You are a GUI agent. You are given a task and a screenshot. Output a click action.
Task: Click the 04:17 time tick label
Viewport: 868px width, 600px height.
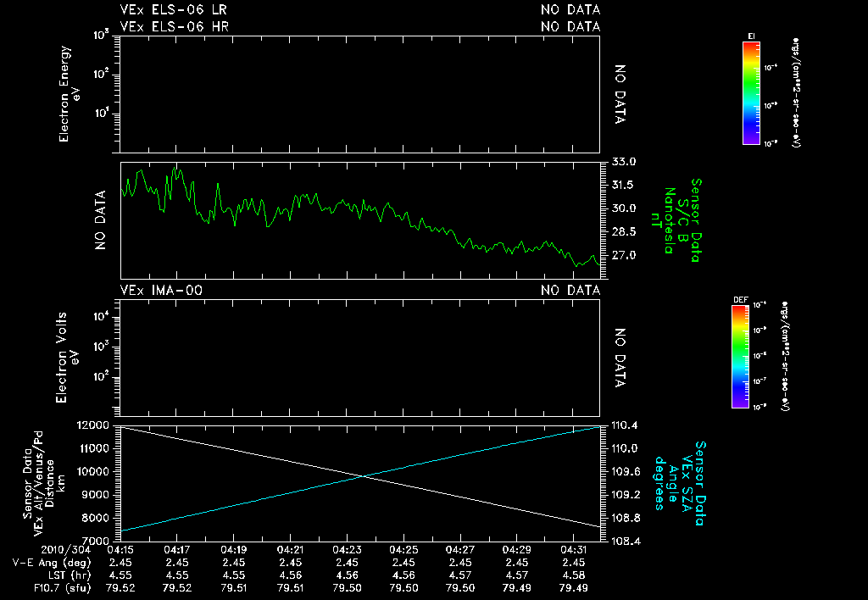pyautogui.click(x=177, y=550)
